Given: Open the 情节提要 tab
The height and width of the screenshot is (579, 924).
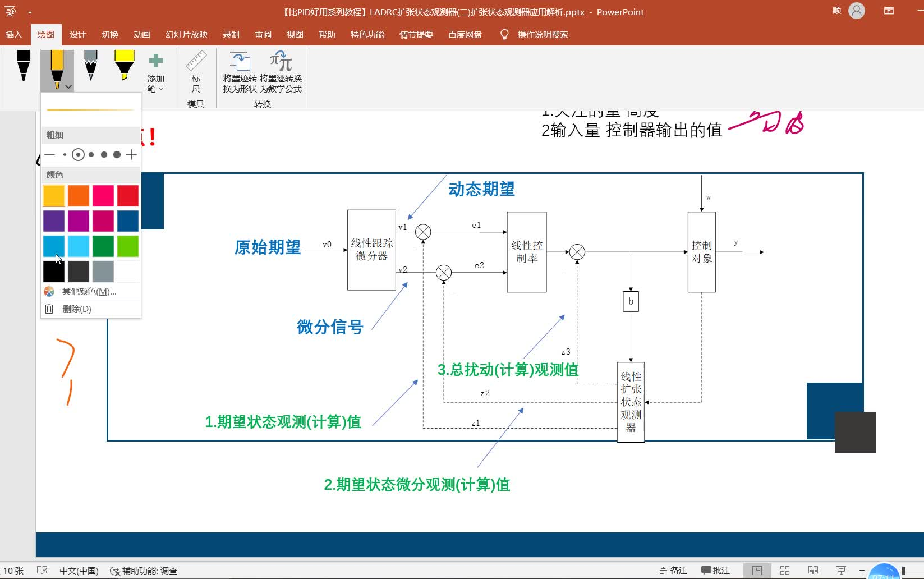Looking at the screenshot, I should pos(416,34).
